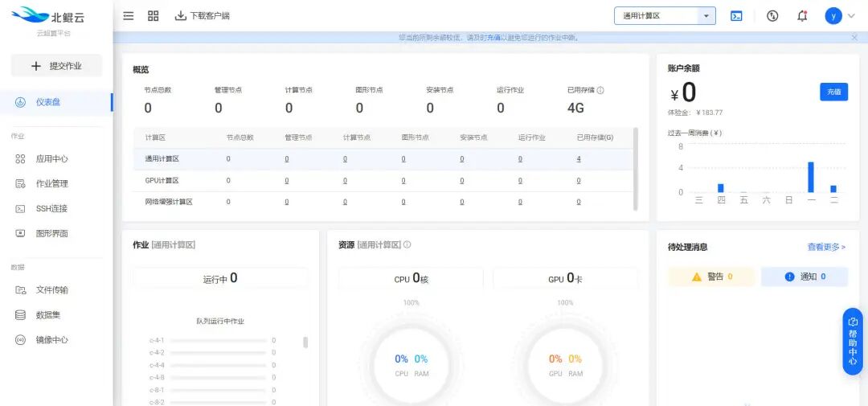Open 图形界面 in the sidebar

tap(52, 234)
